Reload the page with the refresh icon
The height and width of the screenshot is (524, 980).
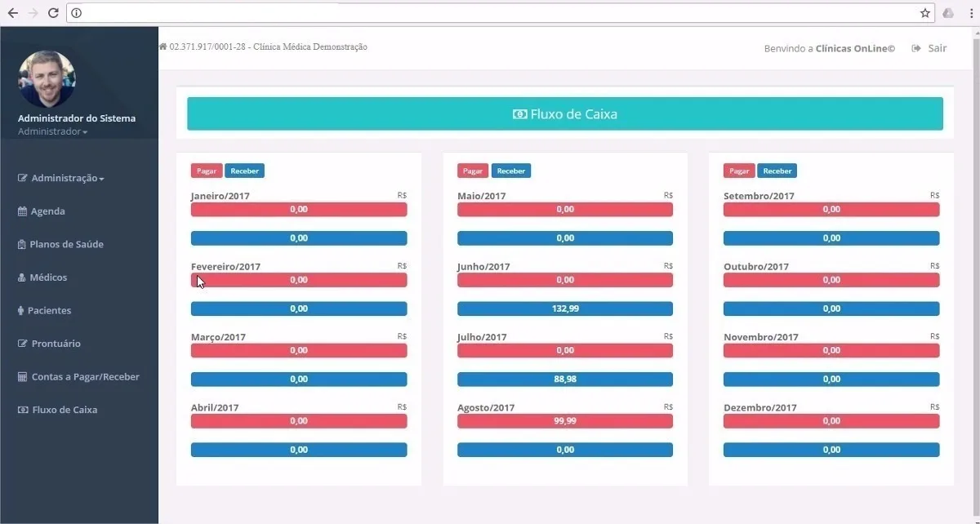click(x=53, y=13)
